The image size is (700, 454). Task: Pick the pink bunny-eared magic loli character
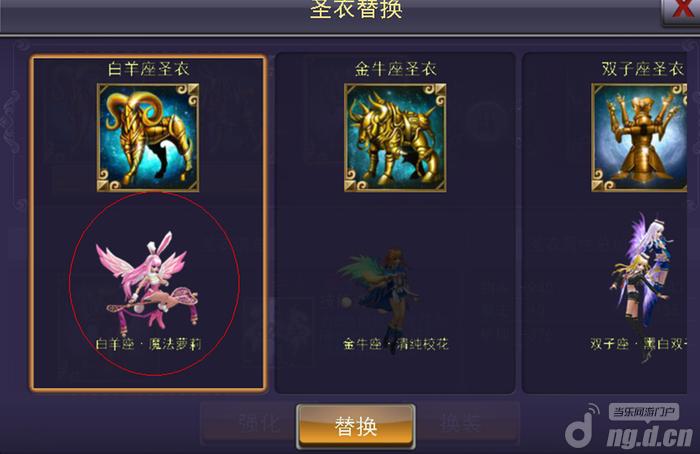147,282
